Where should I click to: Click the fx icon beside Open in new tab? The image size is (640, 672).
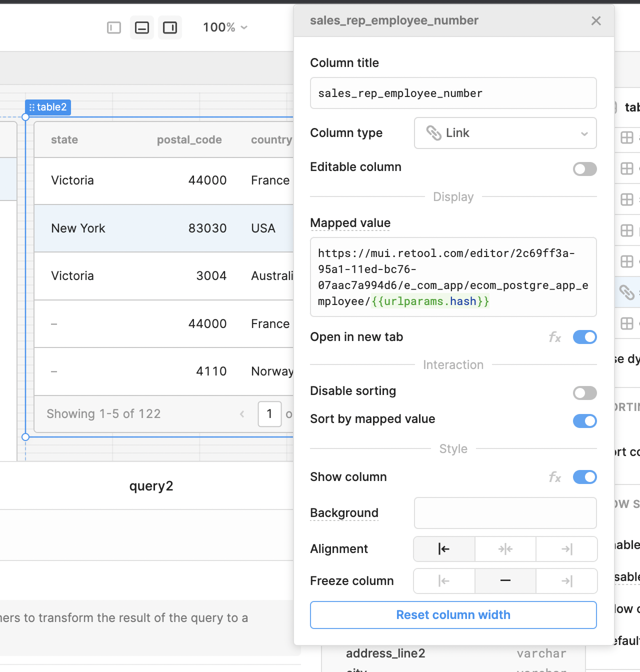pos(555,337)
